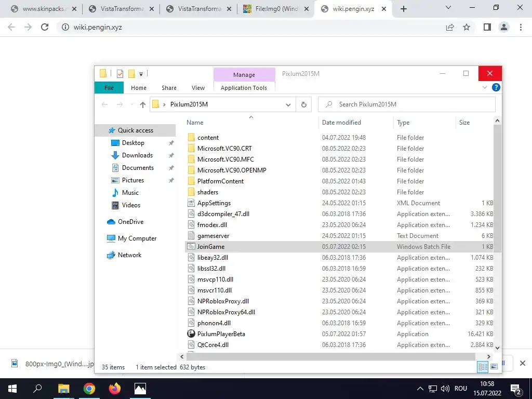
Task: Open the Share ribbon tab
Action: [169, 88]
